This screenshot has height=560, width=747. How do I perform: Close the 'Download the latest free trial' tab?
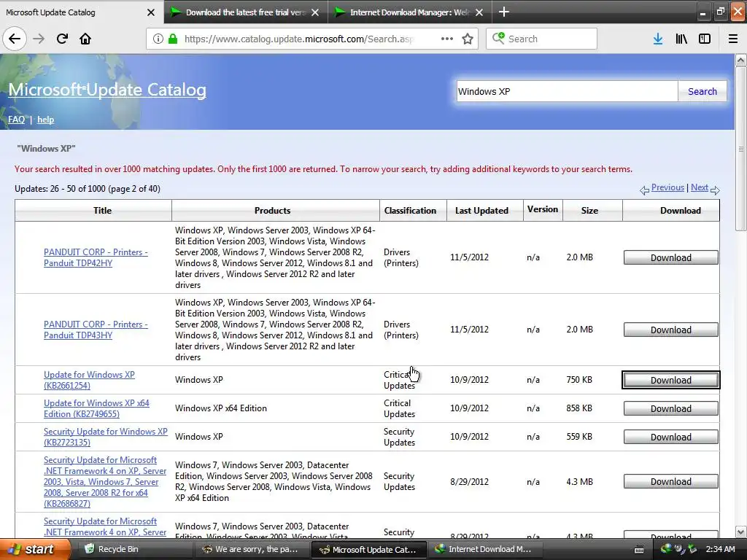coord(315,12)
